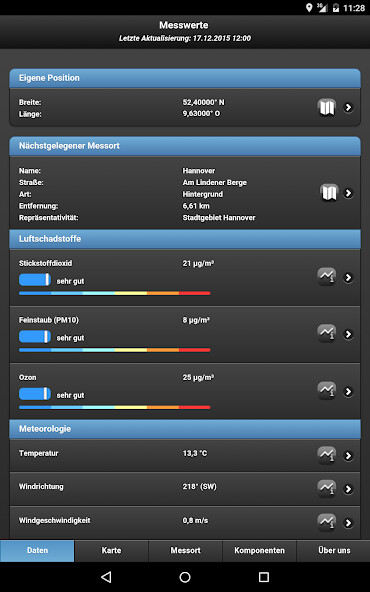Tap battery icon in status bar
The image size is (370, 592).
[336, 8]
